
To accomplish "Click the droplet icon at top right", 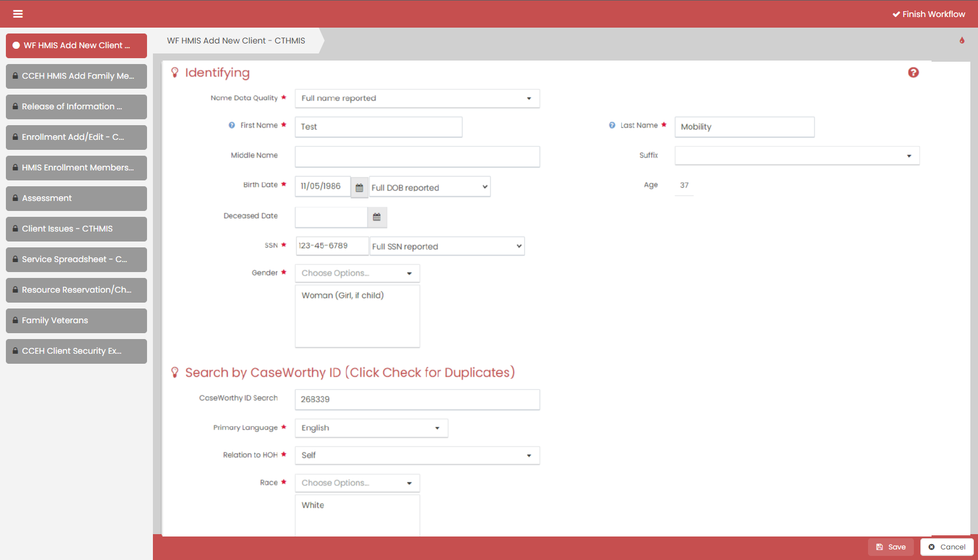I will (962, 41).
